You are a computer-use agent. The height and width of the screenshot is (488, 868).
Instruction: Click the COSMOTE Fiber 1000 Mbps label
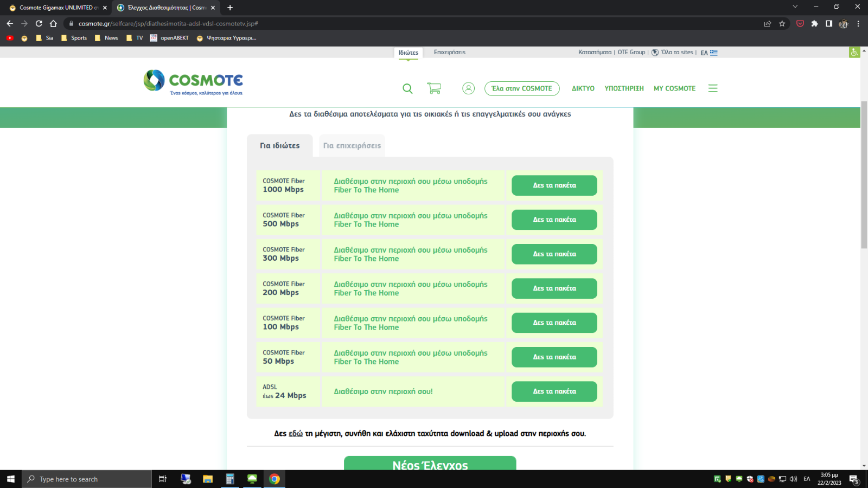[284, 185]
